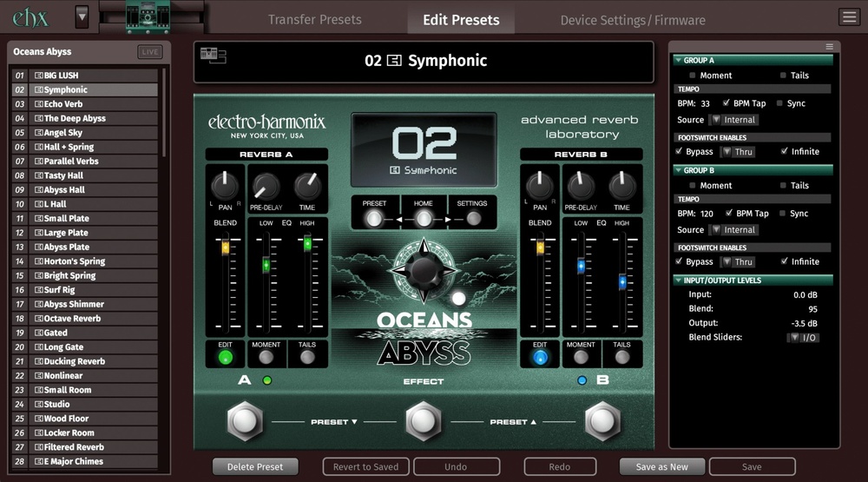
Task: Enable Group A Moment checkbox
Action: pos(692,76)
